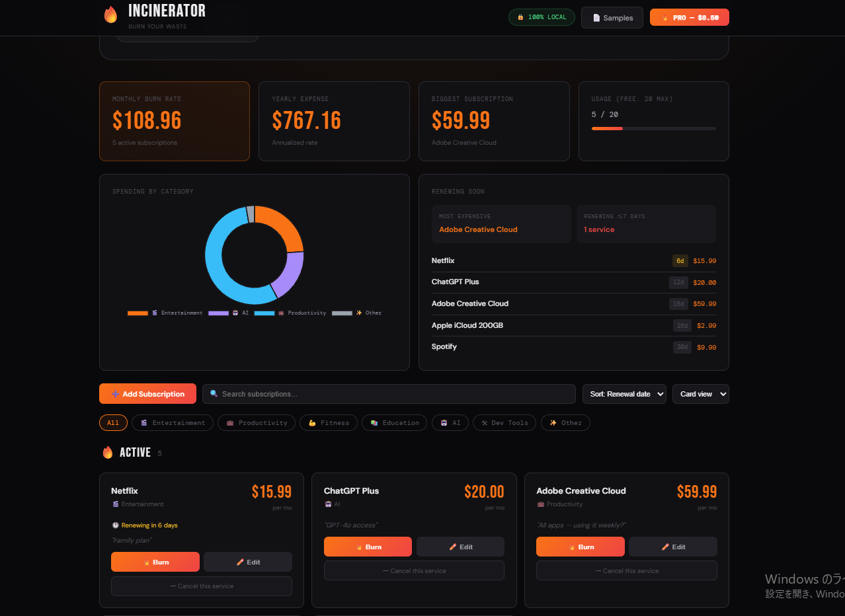The image size is (845, 616).
Task: Click the search magnifier icon
Action: pos(214,394)
